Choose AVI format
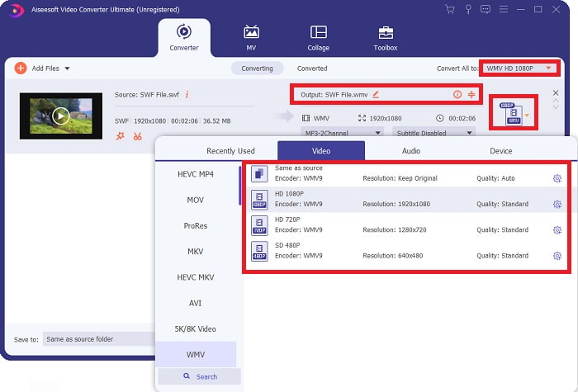The width and height of the screenshot is (578, 392). tap(196, 303)
